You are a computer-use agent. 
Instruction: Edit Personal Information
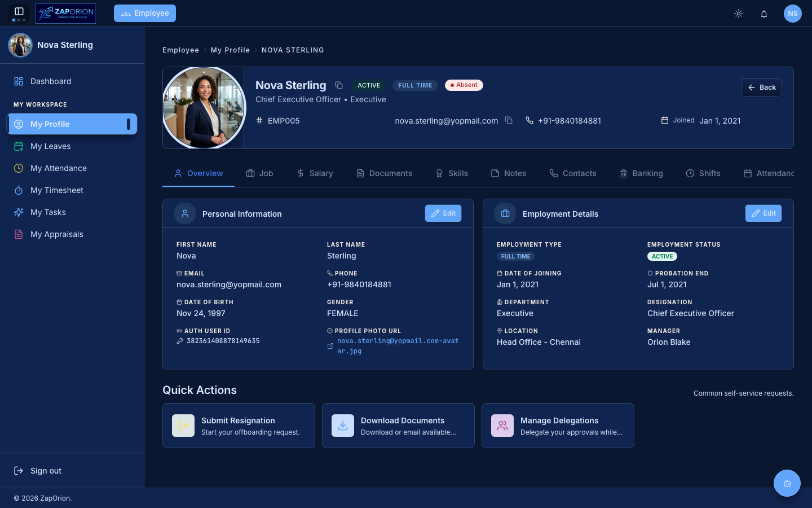coord(443,213)
